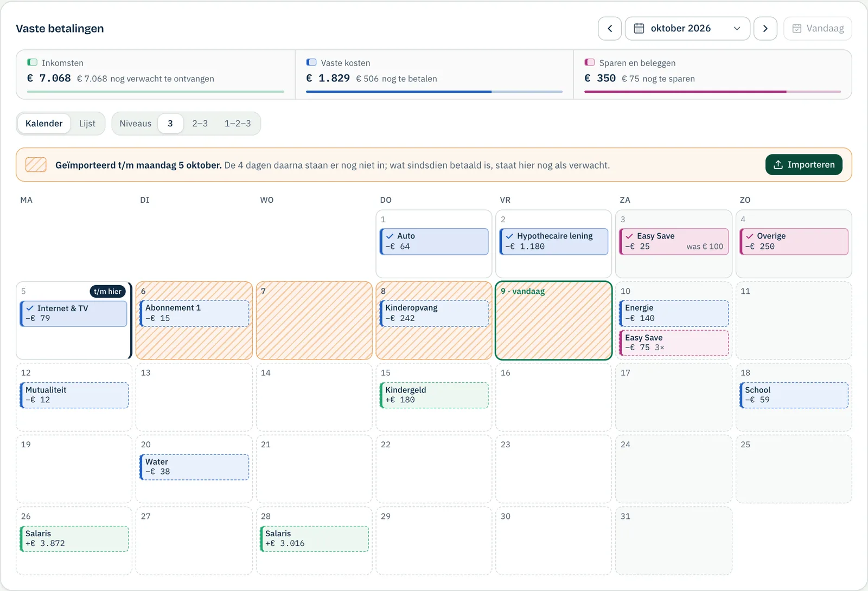Click 'was € 100' note on Easy Save

coord(705,247)
